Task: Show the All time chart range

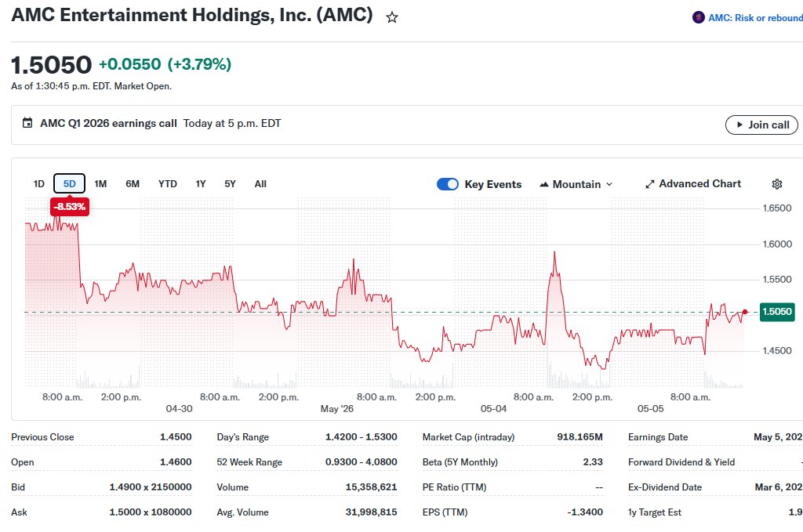Action: pyautogui.click(x=260, y=183)
